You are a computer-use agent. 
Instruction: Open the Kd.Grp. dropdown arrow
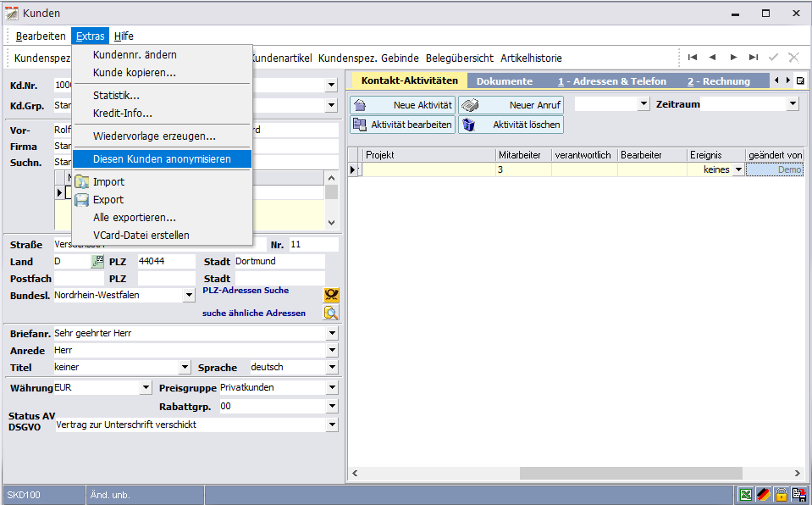tap(331, 105)
